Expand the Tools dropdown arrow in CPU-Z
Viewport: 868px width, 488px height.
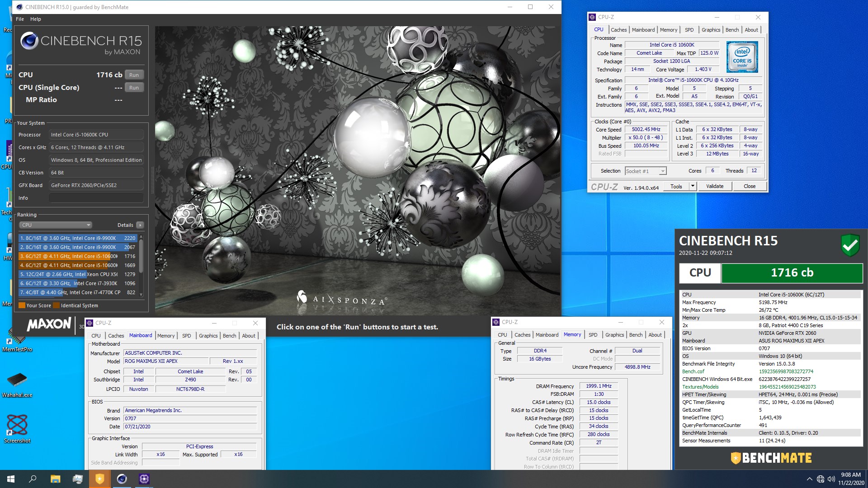pos(693,186)
